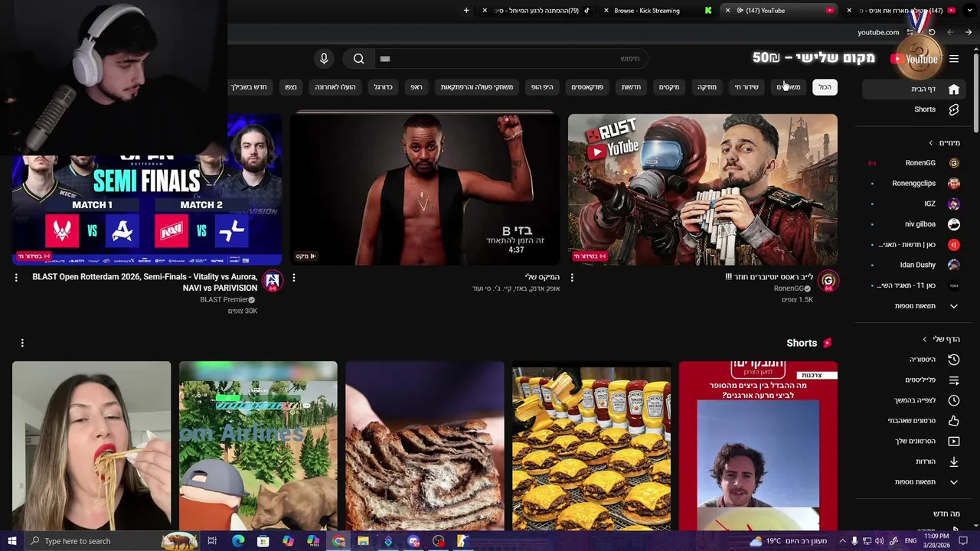Expand more results below Downloads (הורדות)
Image resolution: width=980 pixels, height=551 pixels.
pyautogui.click(x=916, y=482)
